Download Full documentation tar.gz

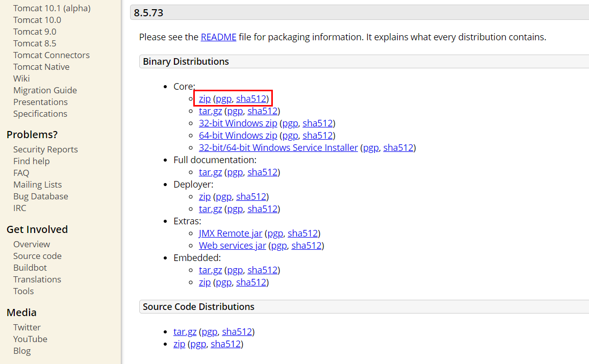point(210,172)
